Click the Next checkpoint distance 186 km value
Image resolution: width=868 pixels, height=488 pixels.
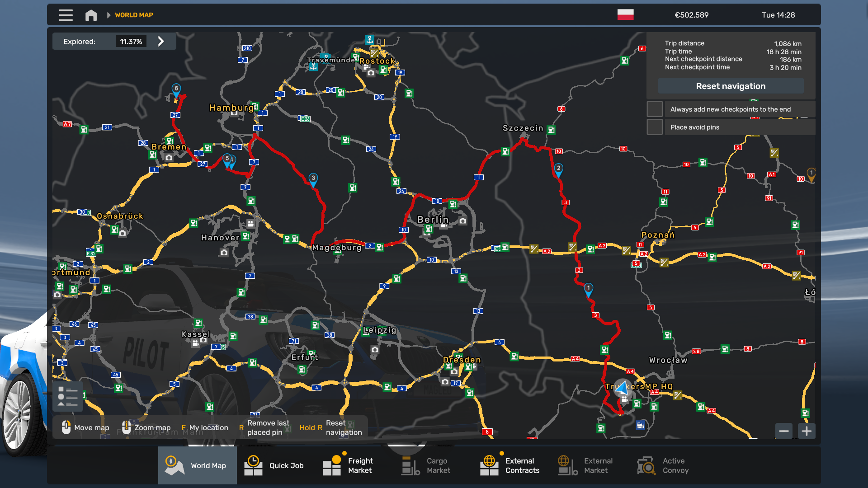pos(791,59)
